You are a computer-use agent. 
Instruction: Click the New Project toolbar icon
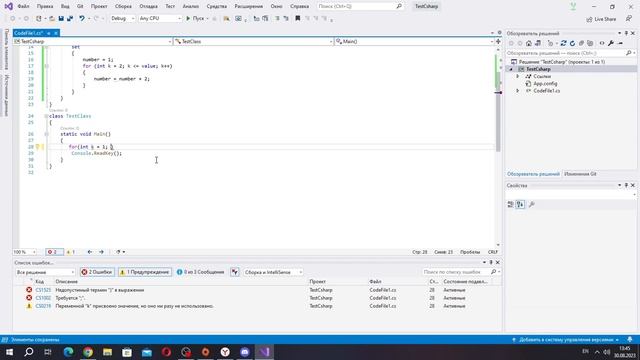(39, 18)
